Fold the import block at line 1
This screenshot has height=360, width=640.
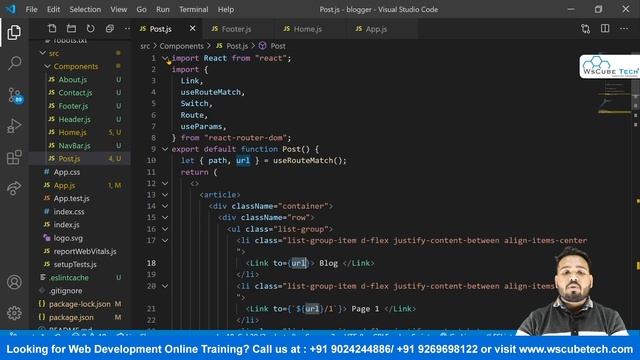165,58
